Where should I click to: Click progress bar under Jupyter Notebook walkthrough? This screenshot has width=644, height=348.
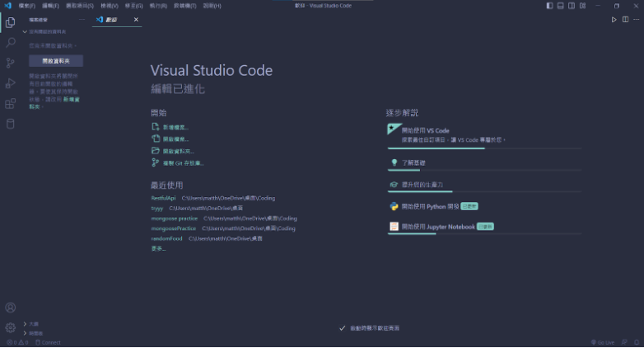pyautogui.click(x=484, y=233)
